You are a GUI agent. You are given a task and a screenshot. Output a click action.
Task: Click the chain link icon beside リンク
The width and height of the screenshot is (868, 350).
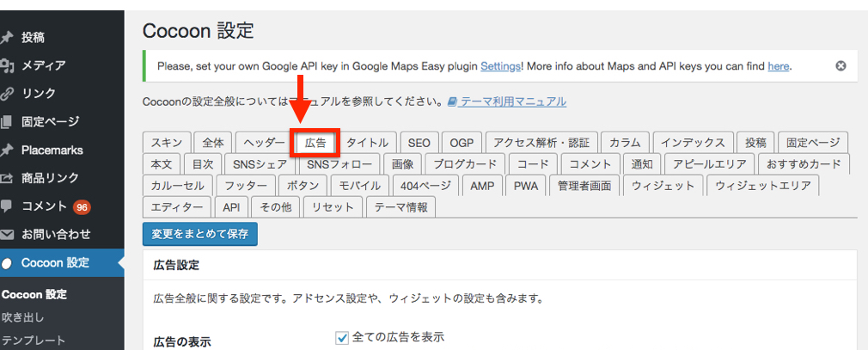pyautogui.click(x=7, y=94)
